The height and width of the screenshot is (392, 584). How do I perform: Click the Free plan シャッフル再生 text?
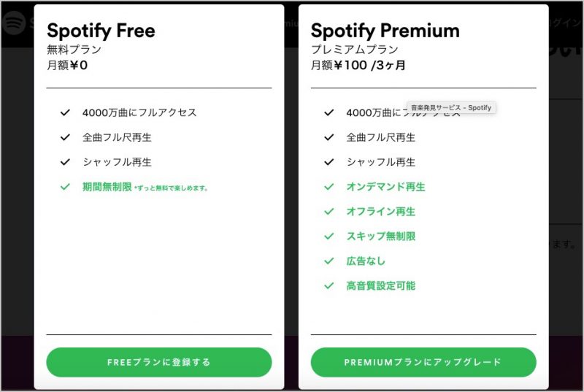point(117,162)
